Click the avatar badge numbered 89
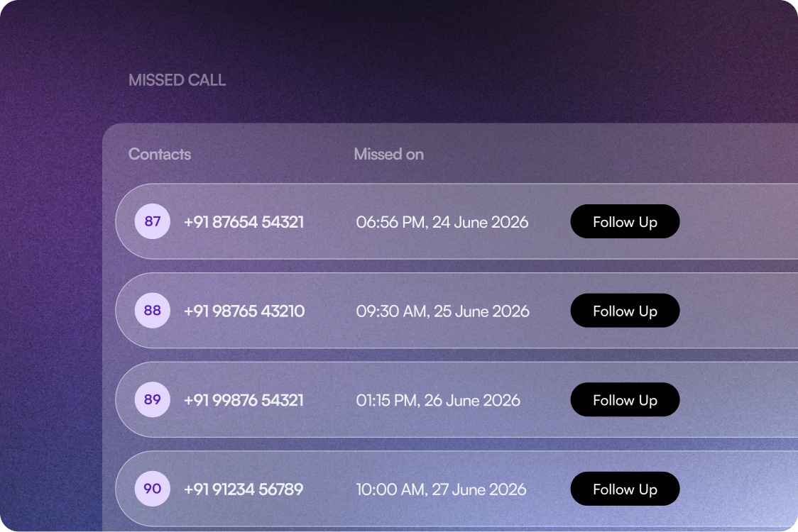 [153, 399]
